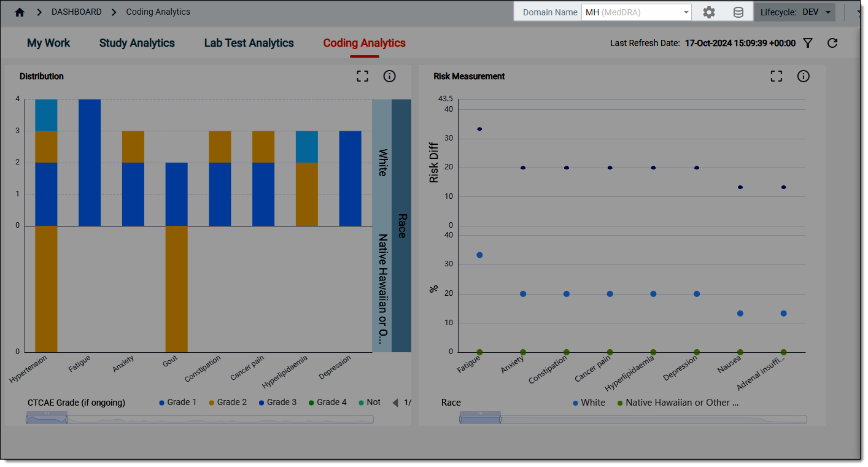Click the database icon beside the gear

click(738, 12)
